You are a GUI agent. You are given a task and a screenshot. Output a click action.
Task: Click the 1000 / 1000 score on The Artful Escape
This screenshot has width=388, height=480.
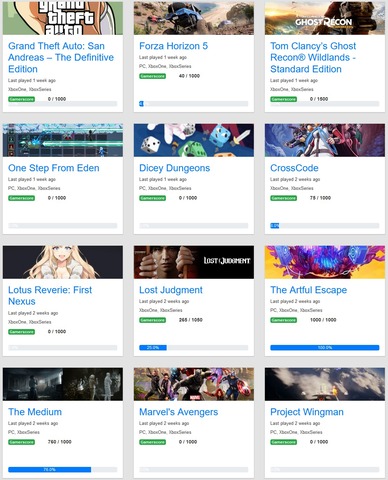click(x=323, y=320)
